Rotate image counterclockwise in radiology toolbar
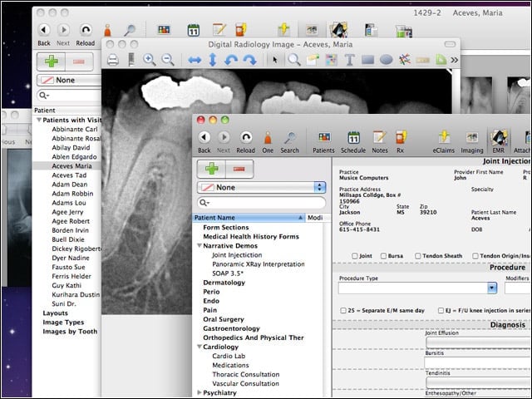Image resolution: width=532 pixels, height=399 pixels. click(x=231, y=60)
